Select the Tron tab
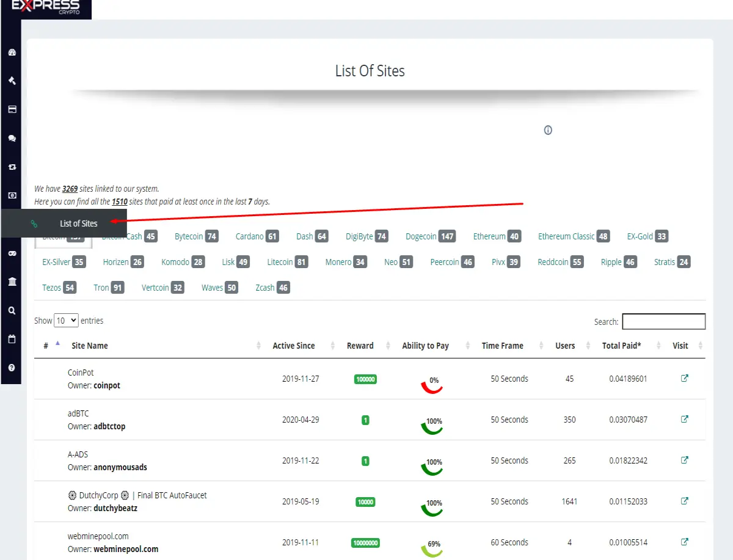Screen dimensions: 733x560 pyautogui.click(x=109, y=288)
